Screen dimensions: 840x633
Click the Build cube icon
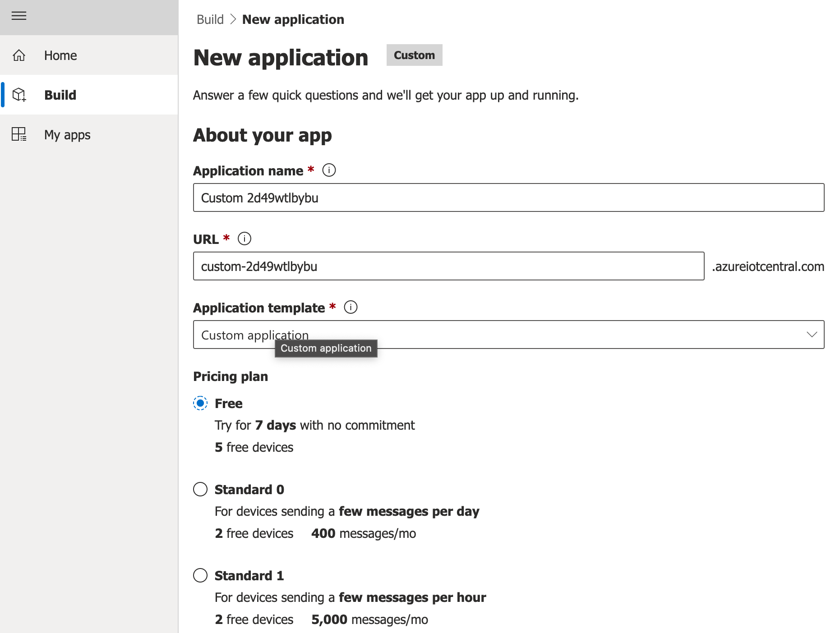pyautogui.click(x=19, y=95)
